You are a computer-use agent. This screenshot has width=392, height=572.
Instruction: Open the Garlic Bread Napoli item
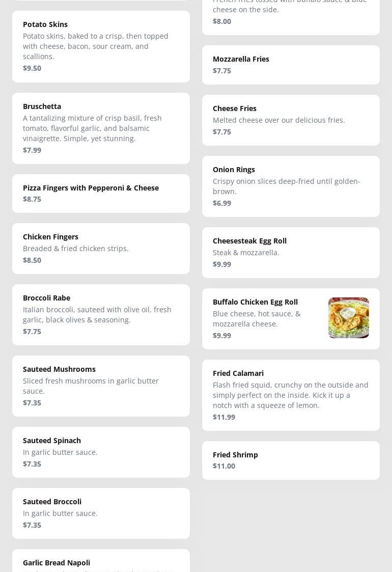tap(101, 562)
